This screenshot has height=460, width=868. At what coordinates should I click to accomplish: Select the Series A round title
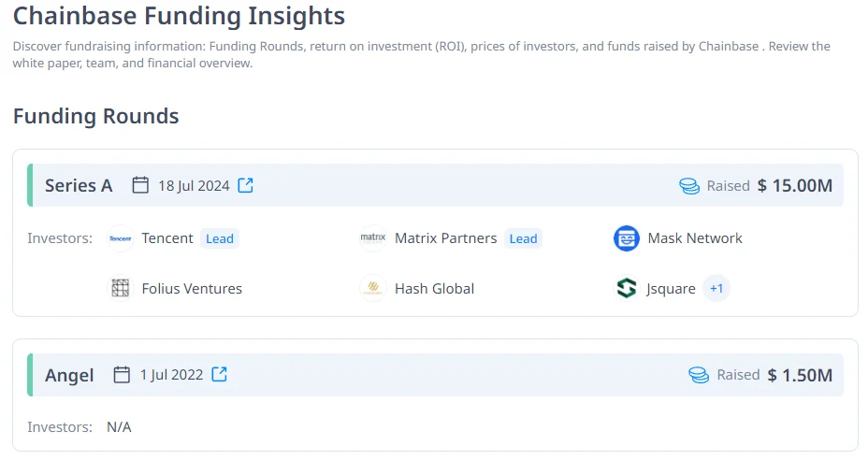point(79,185)
